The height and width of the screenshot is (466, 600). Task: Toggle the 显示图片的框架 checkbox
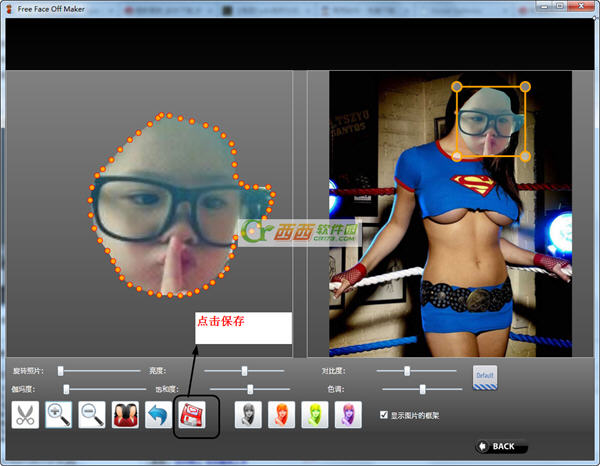coord(385,415)
